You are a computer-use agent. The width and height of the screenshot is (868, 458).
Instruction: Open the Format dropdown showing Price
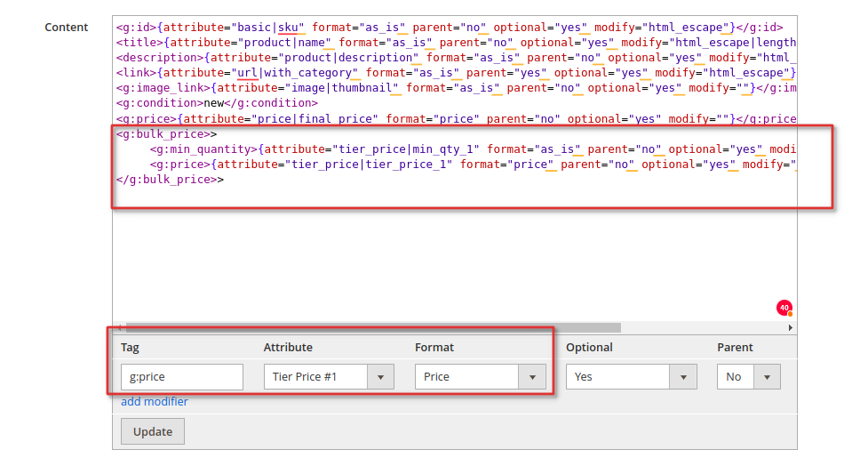pos(481,376)
